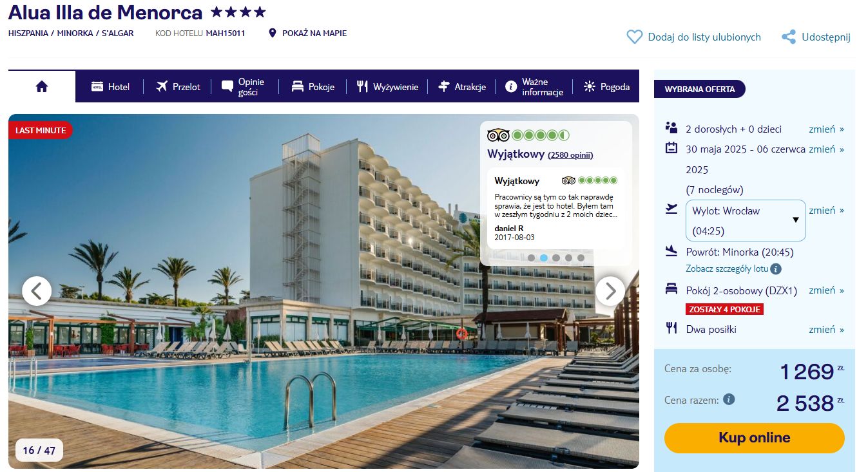Show previous photo with left arrow
The width and height of the screenshot is (868, 472).
(x=37, y=291)
